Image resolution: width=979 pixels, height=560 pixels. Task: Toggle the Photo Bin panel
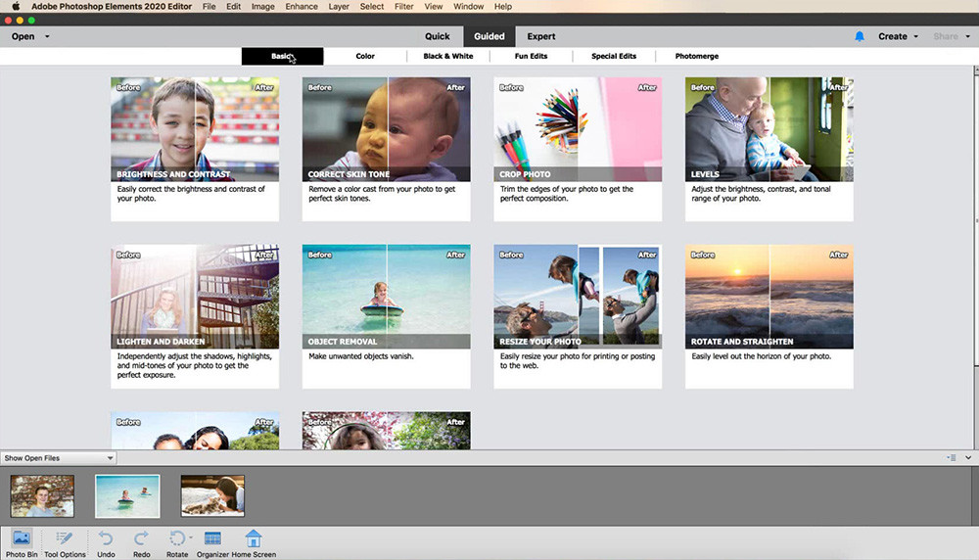(21, 539)
